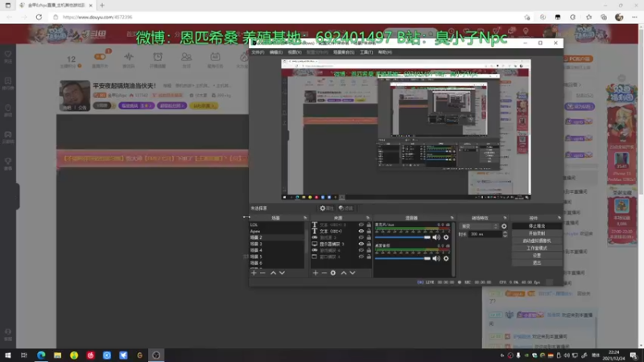Toggle visibility of first text source

coord(361,225)
